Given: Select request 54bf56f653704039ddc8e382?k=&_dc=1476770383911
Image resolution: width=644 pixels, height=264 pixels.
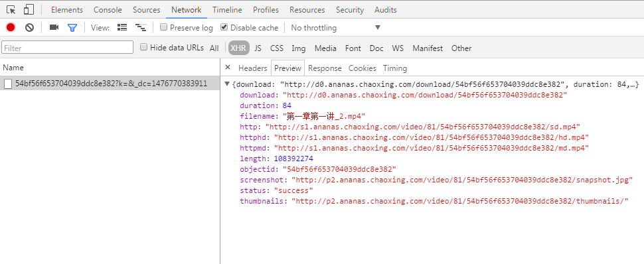Looking at the screenshot, I should coord(110,84).
